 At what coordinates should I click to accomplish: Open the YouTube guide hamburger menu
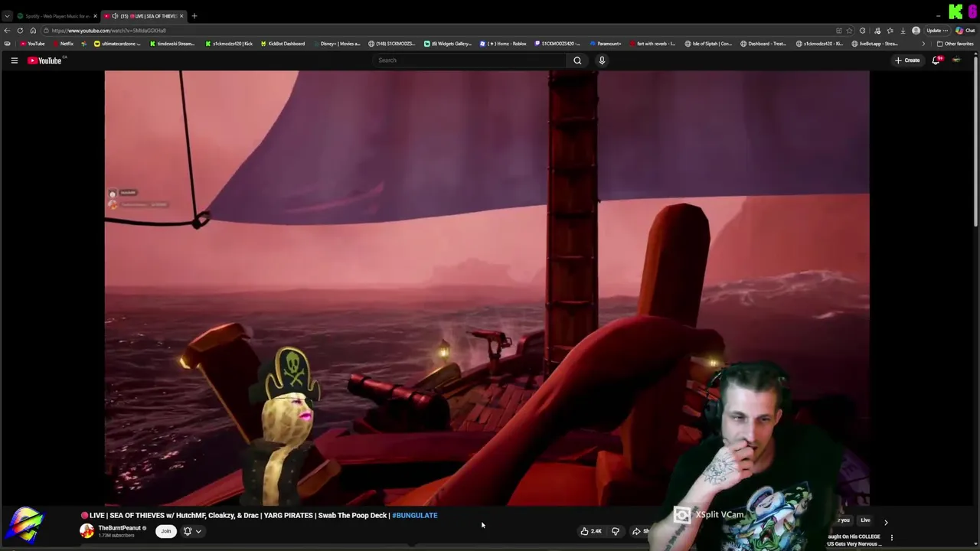coord(14,60)
